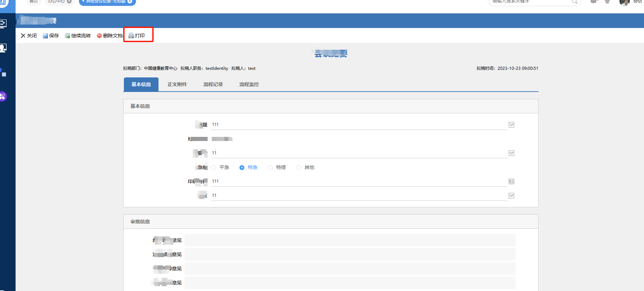Click the 拟稿时间 2023-10-23 09:00:51 text
Screen dimensions: 644x291
(507, 68)
